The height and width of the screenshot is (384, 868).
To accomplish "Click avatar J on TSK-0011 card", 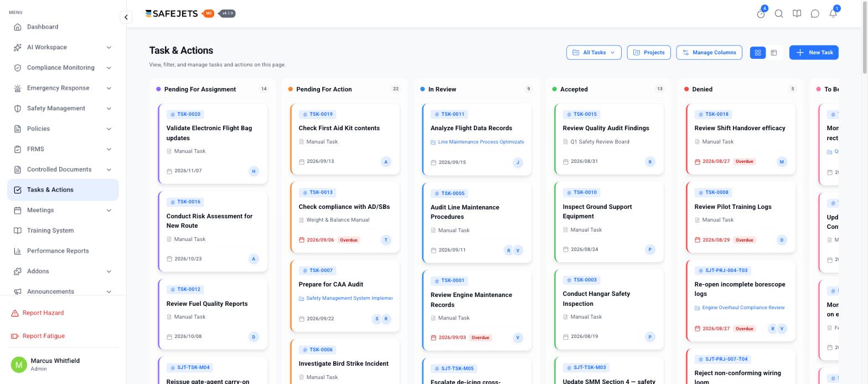I will pyautogui.click(x=518, y=162).
